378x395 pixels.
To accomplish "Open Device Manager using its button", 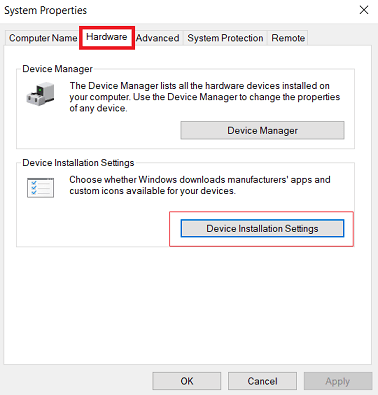I will point(262,130).
